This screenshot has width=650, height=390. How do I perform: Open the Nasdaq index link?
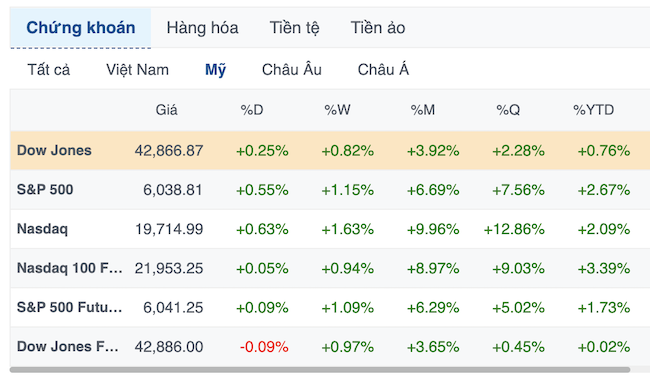tap(42, 229)
